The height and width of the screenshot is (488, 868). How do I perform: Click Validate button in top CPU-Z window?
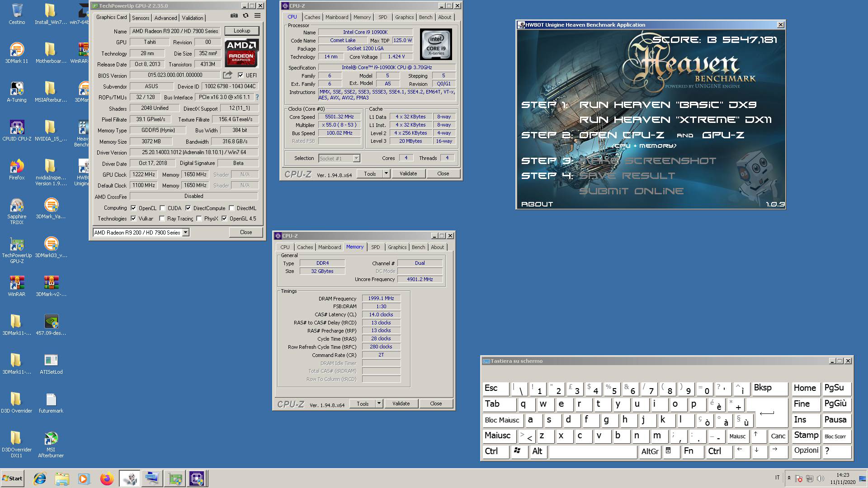(408, 174)
